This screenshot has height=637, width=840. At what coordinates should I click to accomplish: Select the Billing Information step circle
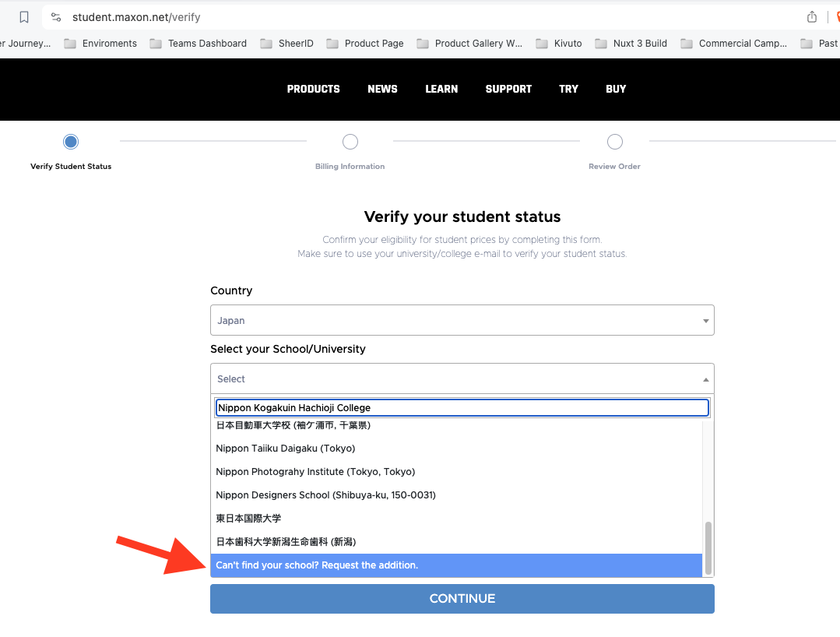[350, 142]
